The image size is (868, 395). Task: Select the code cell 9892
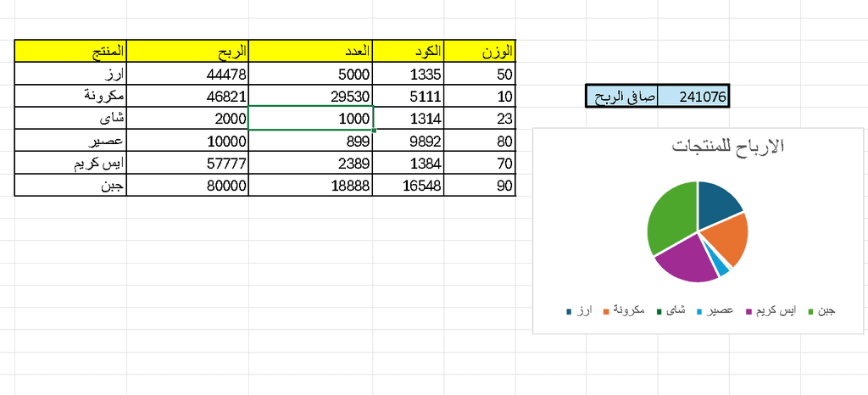[409, 141]
